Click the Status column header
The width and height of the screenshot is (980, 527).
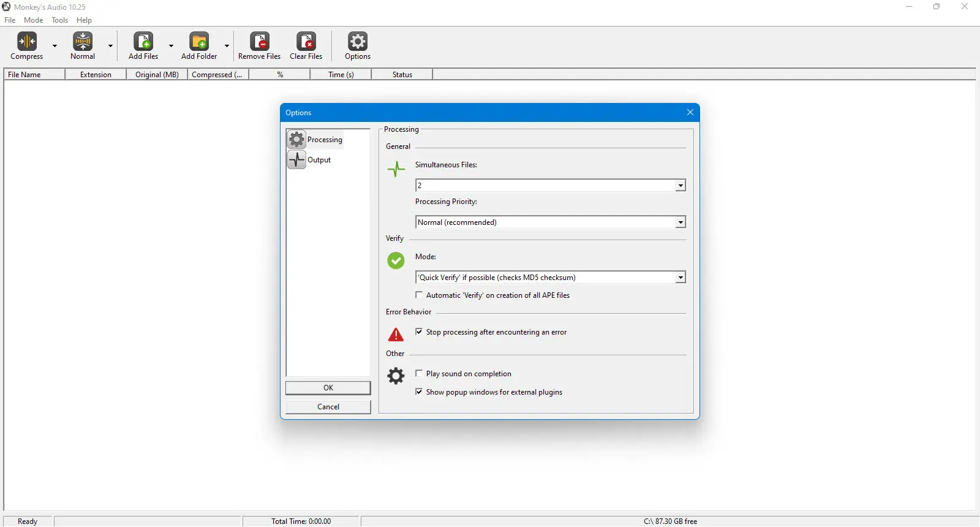tap(402, 75)
